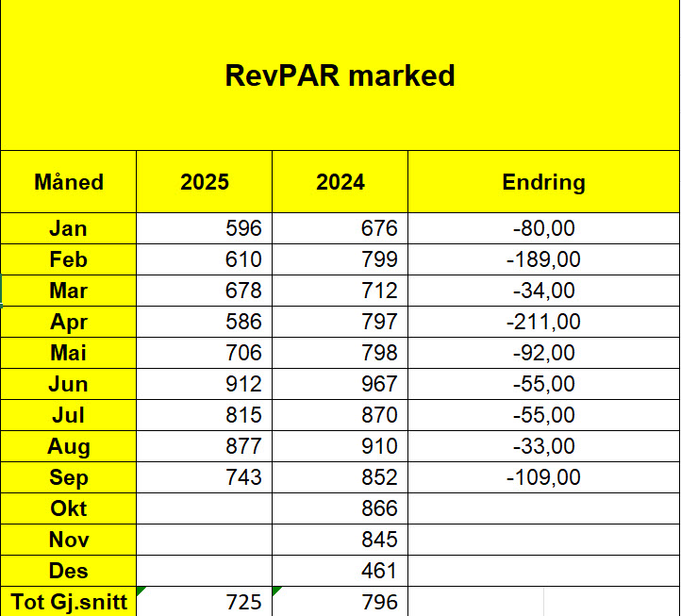
Task: Click the Feb 2025 value 610
Action: [205, 259]
